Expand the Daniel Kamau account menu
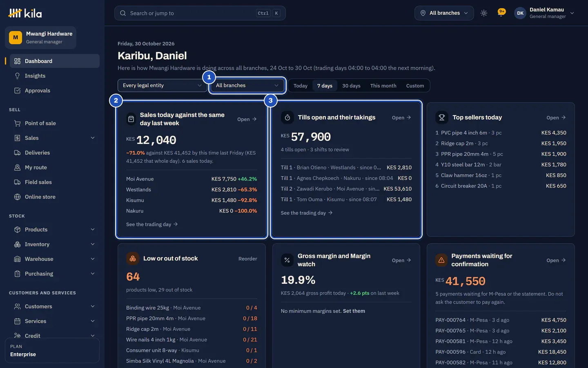This screenshot has width=588, height=368. coord(545,13)
